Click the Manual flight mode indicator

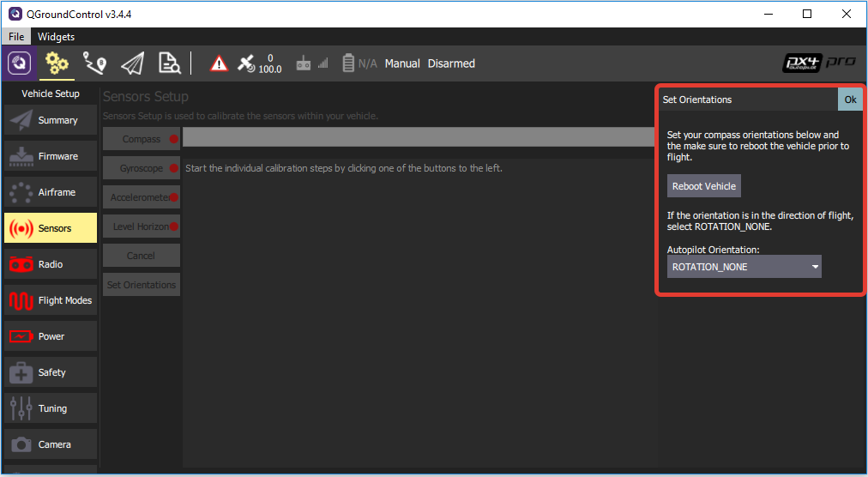point(402,63)
